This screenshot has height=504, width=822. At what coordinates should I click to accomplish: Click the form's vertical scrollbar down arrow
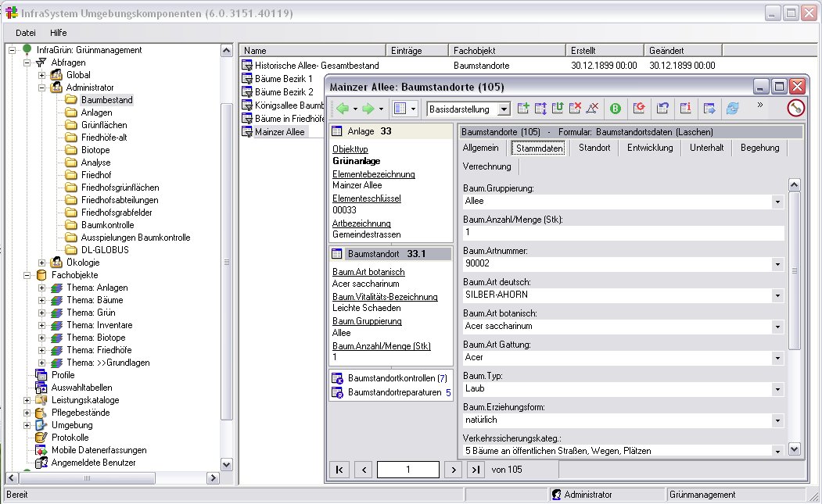click(794, 449)
